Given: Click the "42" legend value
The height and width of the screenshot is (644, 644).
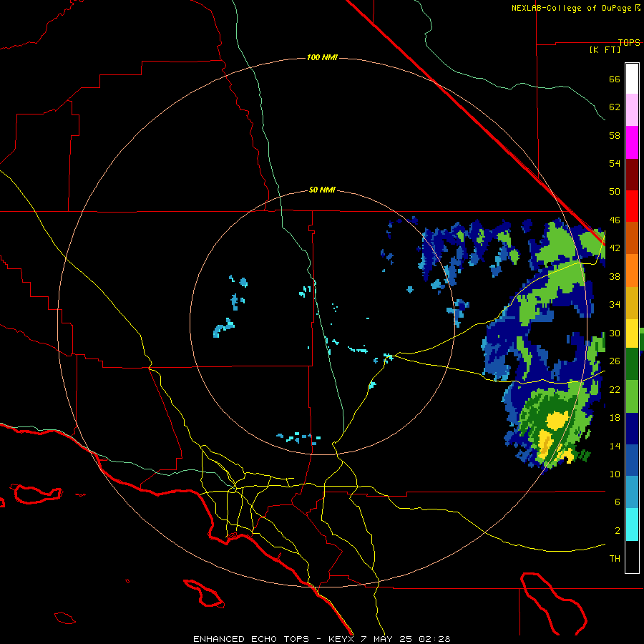Looking at the screenshot, I should point(615,248).
